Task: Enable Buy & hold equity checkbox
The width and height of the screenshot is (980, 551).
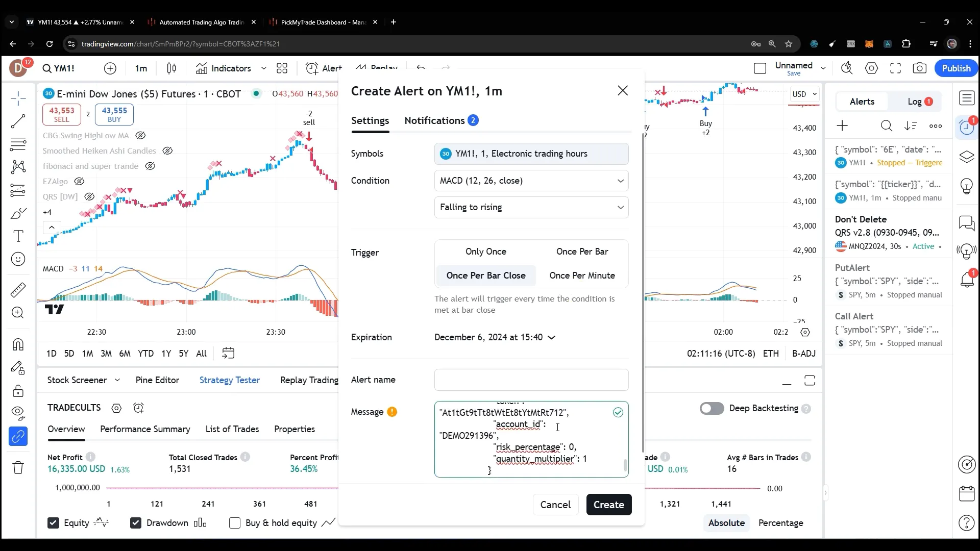Action: 236,523
